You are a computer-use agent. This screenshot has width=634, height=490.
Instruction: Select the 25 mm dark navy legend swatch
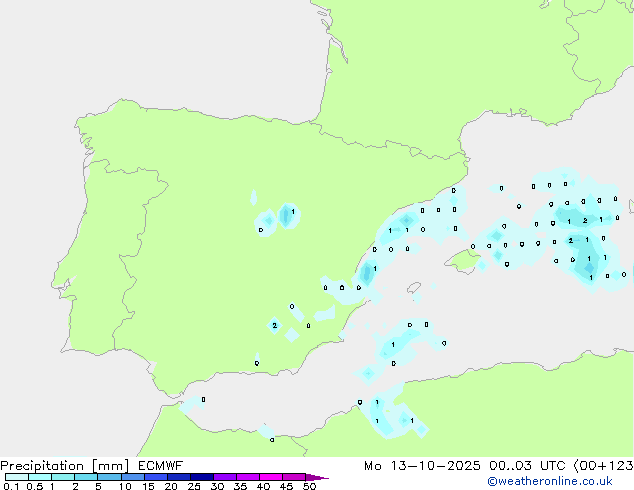tap(200, 478)
